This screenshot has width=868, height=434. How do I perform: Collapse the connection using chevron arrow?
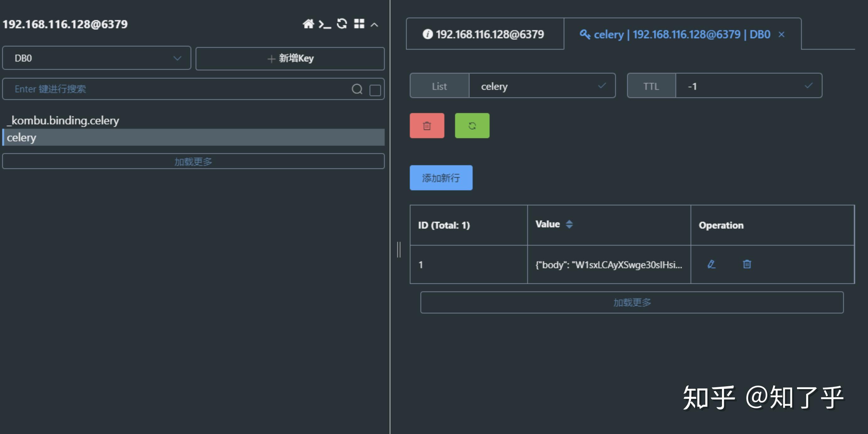coord(374,24)
